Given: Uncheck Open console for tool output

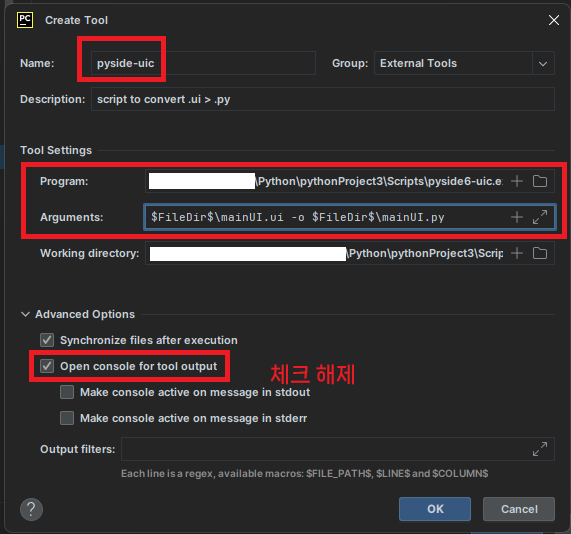Looking at the screenshot, I should (x=47, y=366).
